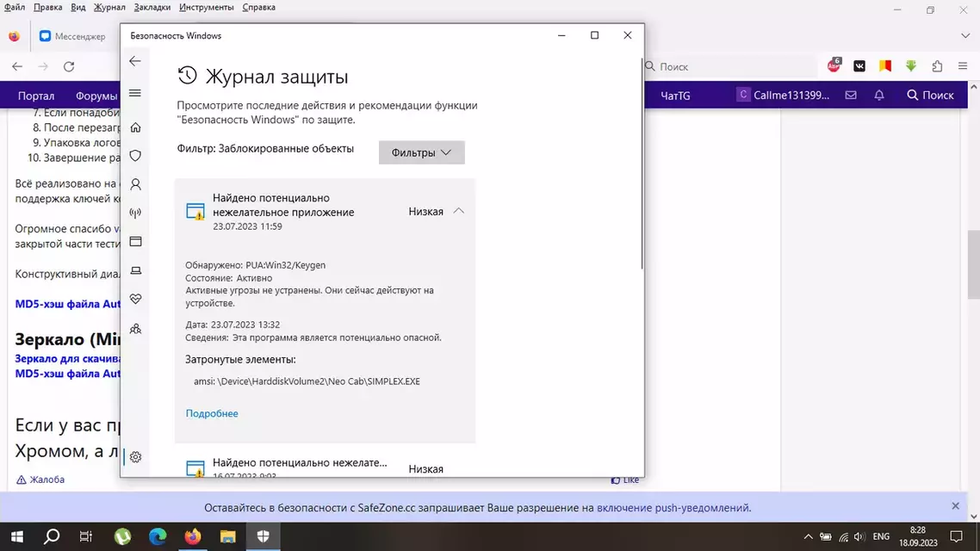
Task: Follow the включение push-уведомлений link
Action: pyautogui.click(x=673, y=508)
